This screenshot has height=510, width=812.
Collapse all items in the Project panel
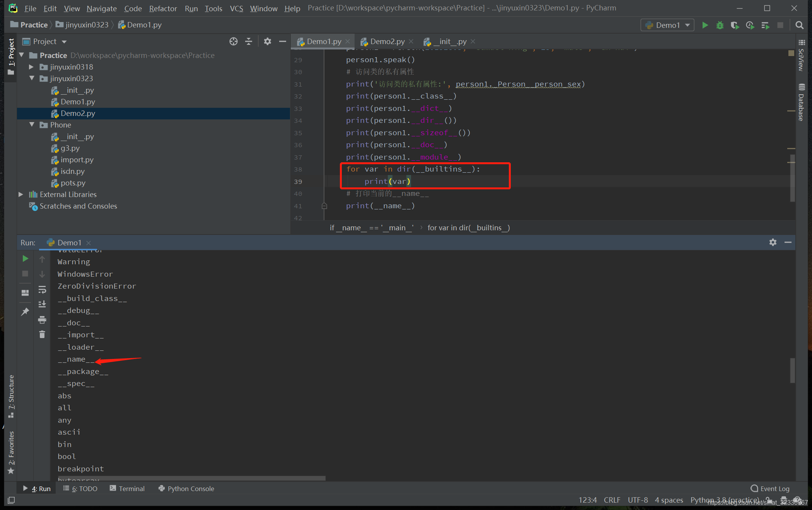pyautogui.click(x=249, y=41)
